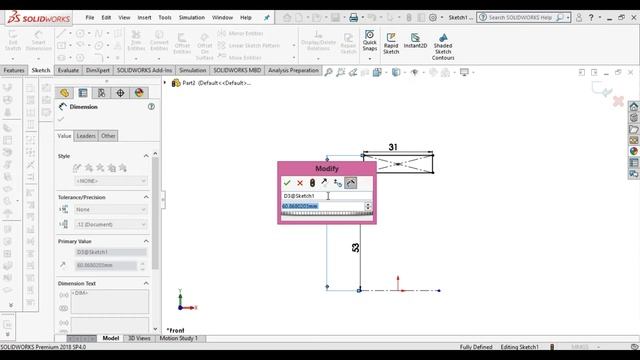Collapse the Style section
640x360 pixels.
tap(146, 156)
